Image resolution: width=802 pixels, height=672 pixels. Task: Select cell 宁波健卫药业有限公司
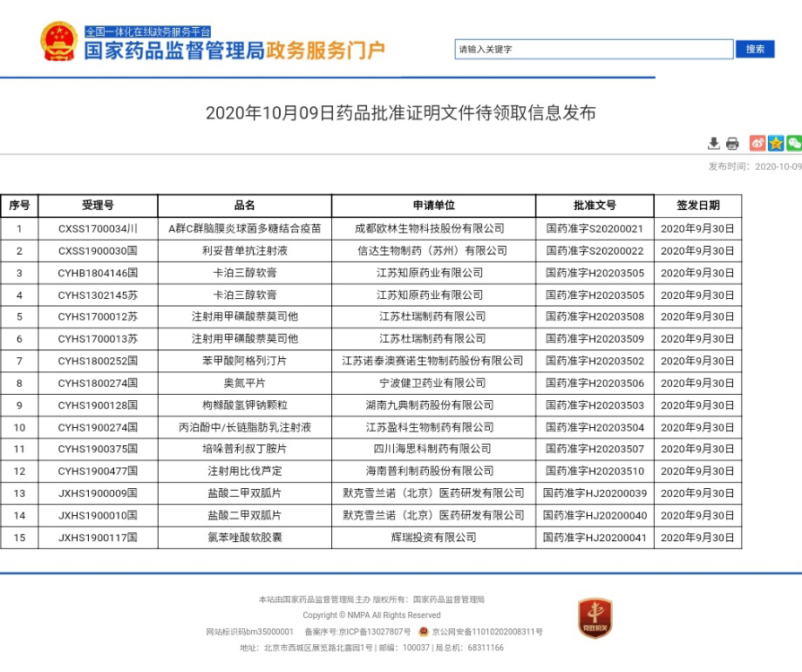[434, 383]
